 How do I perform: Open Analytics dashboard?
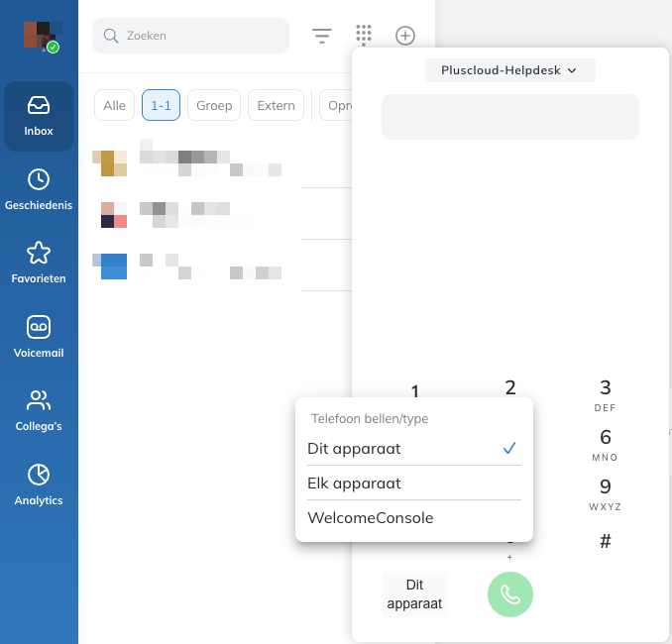click(x=39, y=484)
